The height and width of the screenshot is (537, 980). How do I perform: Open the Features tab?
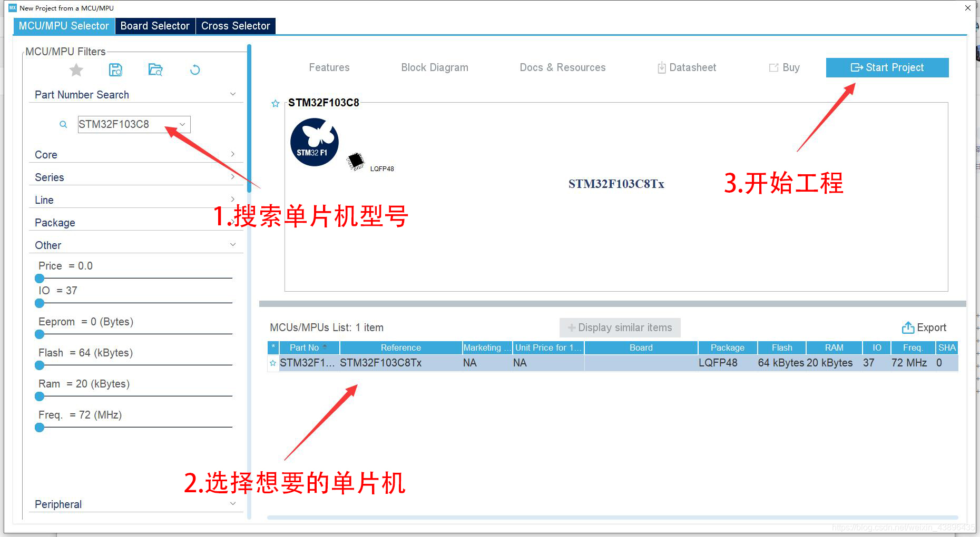pos(329,67)
